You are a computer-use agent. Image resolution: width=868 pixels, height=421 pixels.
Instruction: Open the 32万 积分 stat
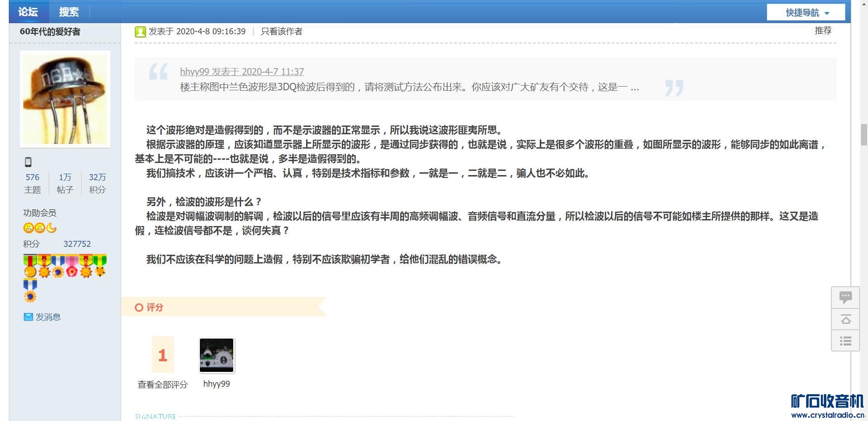click(x=97, y=183)
